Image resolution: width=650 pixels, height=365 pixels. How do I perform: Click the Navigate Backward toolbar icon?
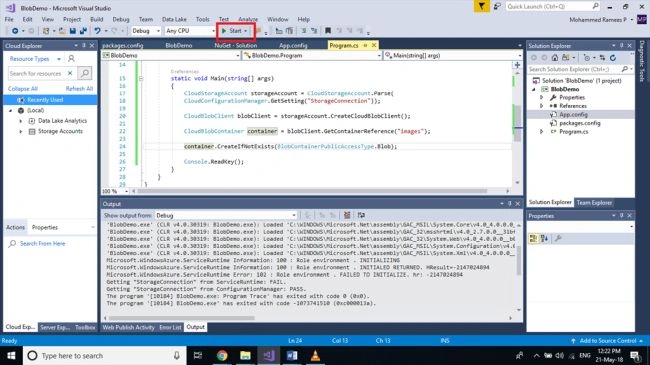[15, 31]
